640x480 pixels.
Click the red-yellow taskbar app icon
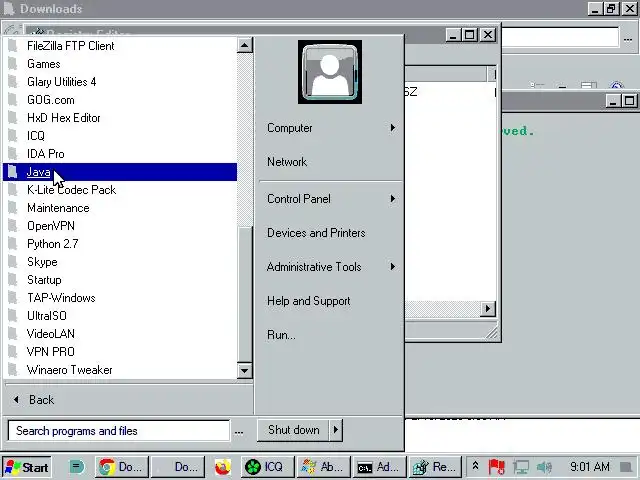[x=223, y=467]
